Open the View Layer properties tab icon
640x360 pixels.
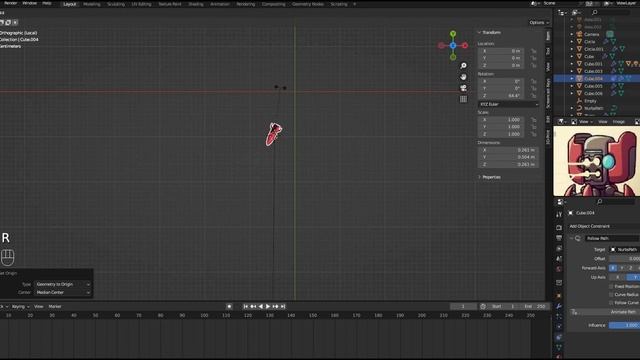click(x=559, y=248)
